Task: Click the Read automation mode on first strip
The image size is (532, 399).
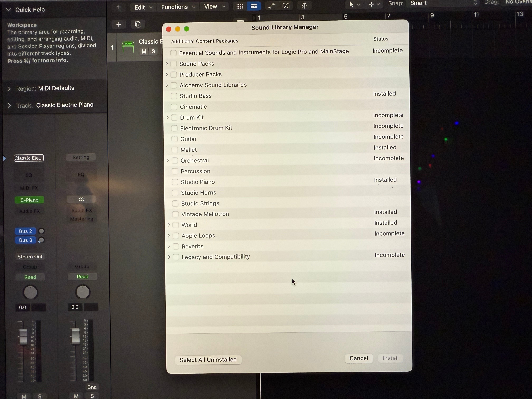Action: [x=30, y=277]
